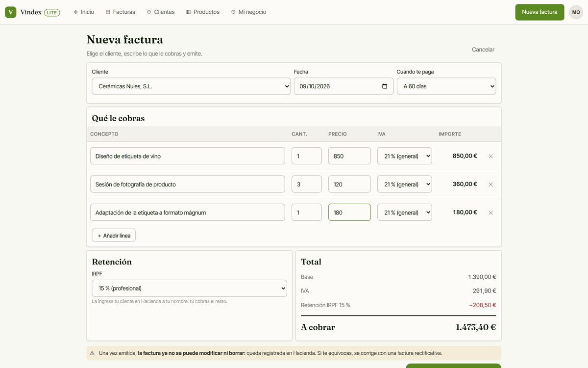The width and height of the screenshot is (588, 368).
Task: Click the IMPORTE column header
Action: click(450, 134)
